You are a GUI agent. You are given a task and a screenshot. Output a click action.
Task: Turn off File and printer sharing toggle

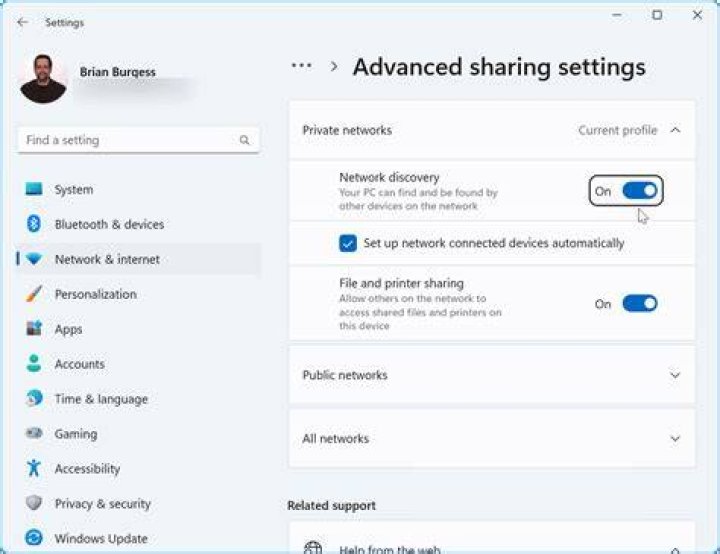[x=640, y=304]
